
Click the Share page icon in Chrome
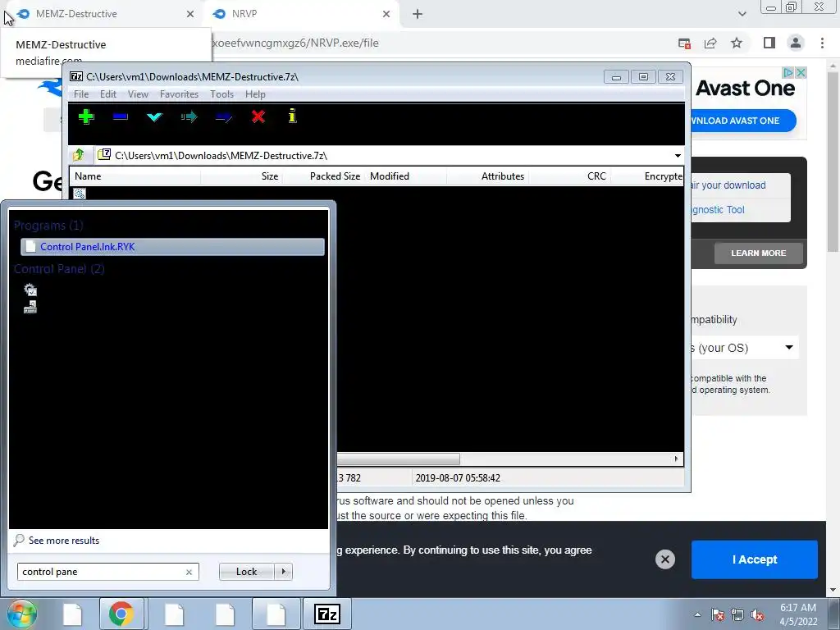pyautogui.click(x=710, y=43)
